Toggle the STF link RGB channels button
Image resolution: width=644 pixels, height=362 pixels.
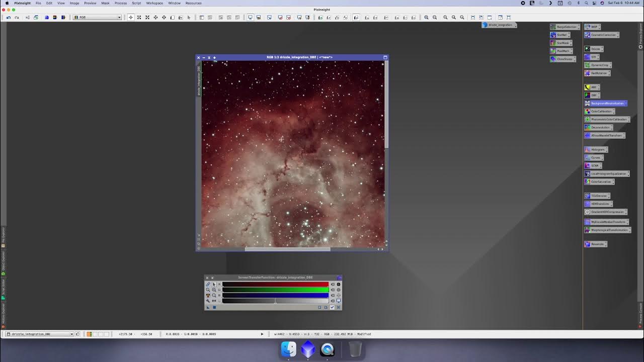[208, 284]
